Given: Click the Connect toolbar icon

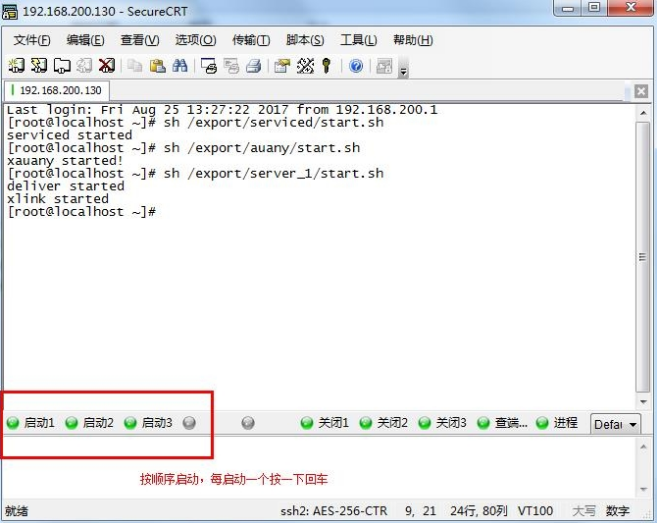Looking at the screenshot, I should 16,66.
